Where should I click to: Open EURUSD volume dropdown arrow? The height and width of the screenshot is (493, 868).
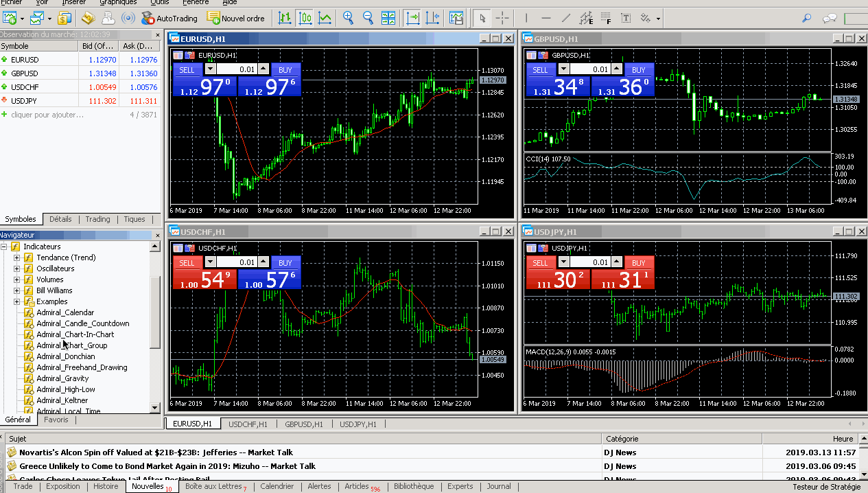pos(210,69)
